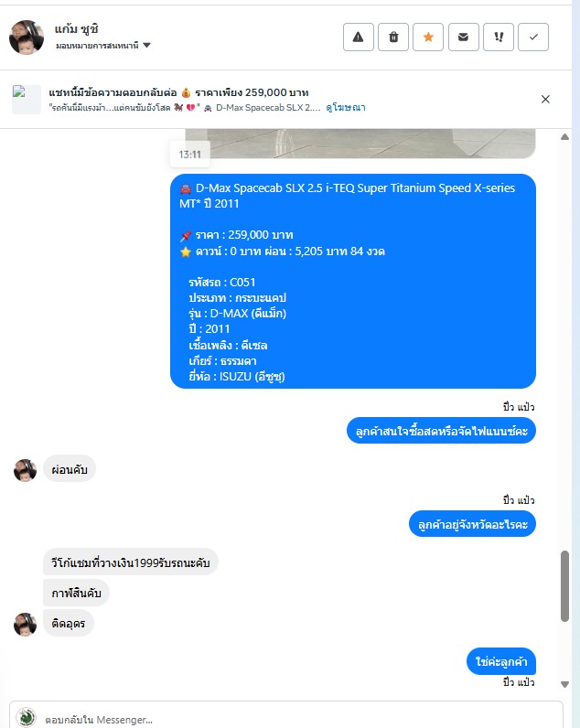Focus the ตอบกลับใน Messenger reply field

click(286, 718)
